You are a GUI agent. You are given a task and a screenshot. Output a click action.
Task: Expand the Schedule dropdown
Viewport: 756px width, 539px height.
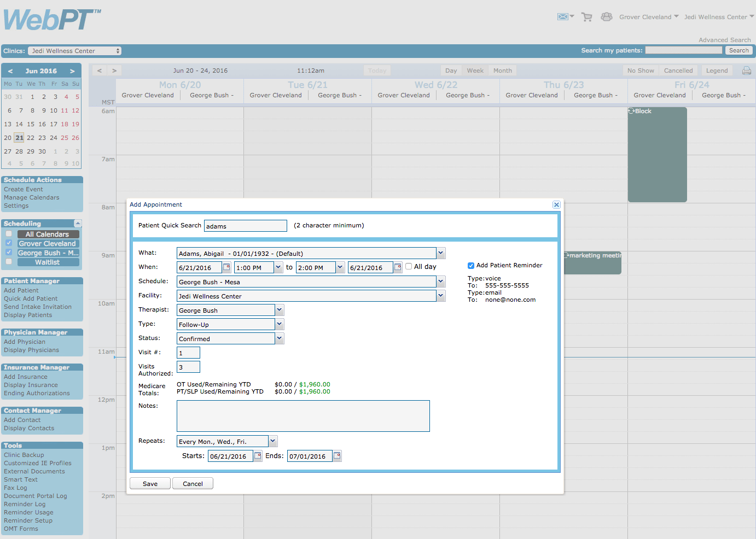pos(441,282)
